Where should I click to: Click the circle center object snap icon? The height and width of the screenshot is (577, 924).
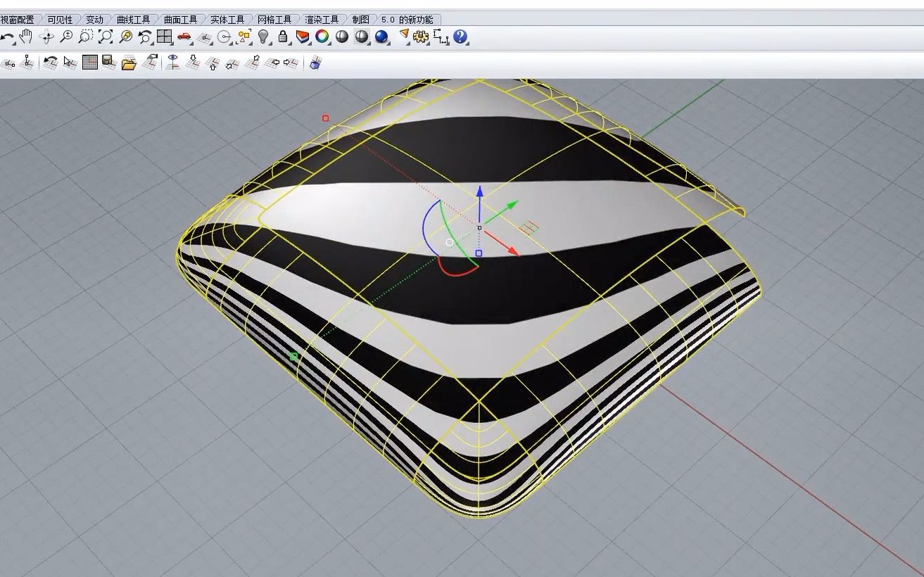[x=224, y=37]
